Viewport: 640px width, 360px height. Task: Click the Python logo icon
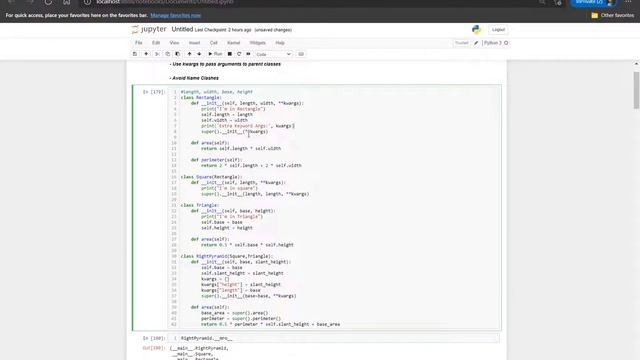[476, 29]
